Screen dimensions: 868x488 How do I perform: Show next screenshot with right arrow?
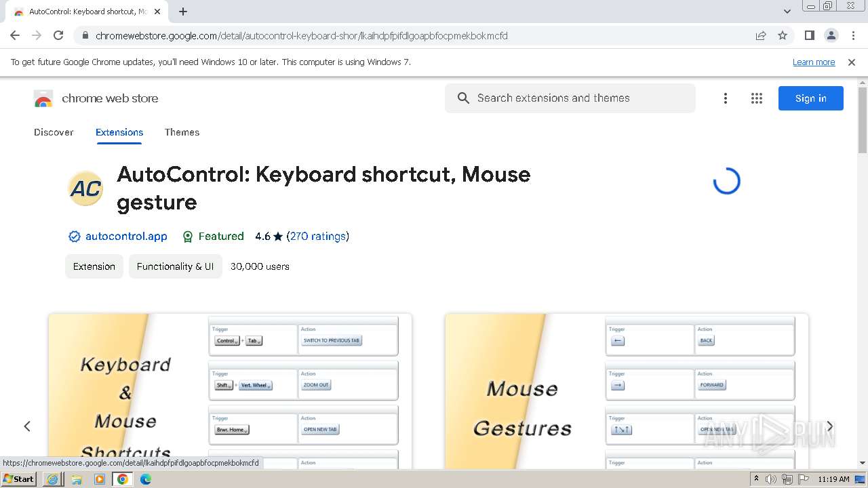(x=829, y=426)
